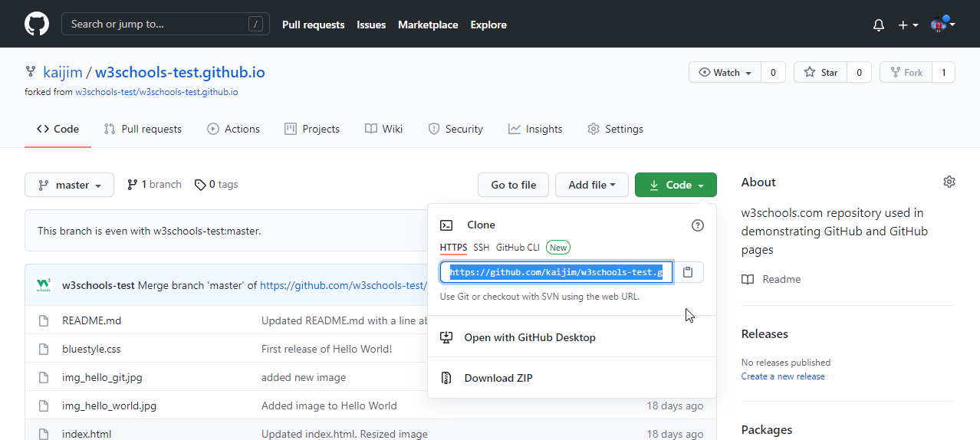Image resolution: width=980 pixels, height=440 pixels.
Task: Click the w3schools-test commit author avatar
Action: click(44, 285)
